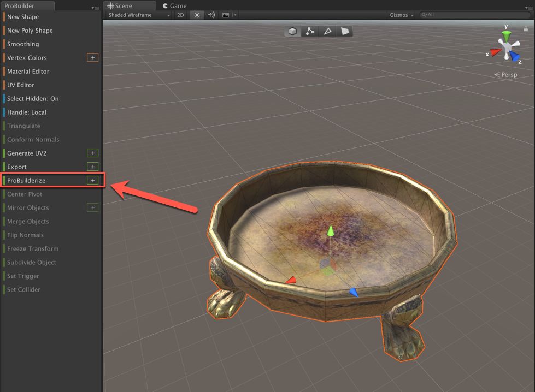Open the effects toggle icon

point(227,15)
